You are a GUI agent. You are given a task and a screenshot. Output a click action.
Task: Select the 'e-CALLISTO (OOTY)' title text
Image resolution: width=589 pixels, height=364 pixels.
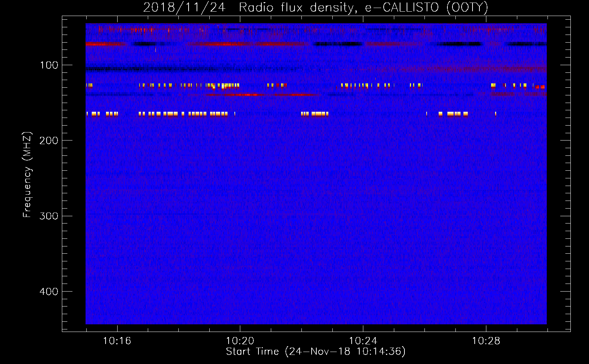pos(427,8)
